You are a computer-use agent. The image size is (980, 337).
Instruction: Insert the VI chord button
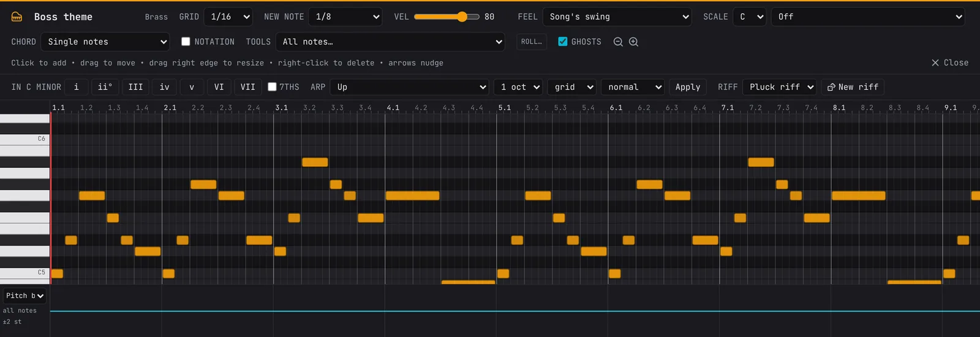[219, 87]
